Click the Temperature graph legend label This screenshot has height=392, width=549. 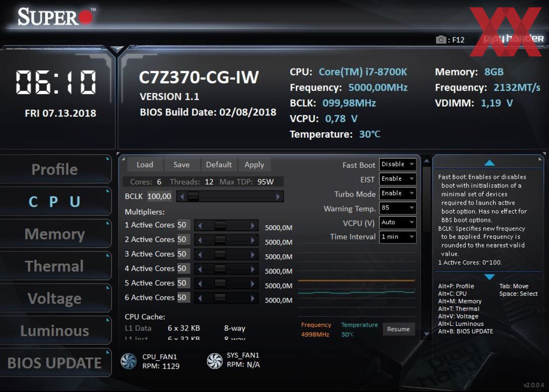[359, 325]
